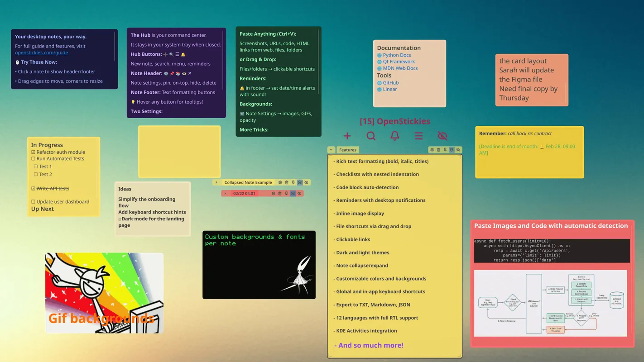Open settings on the 02/22 reminder note
This screenshot has height=362, width=644.
pos(273,193)
